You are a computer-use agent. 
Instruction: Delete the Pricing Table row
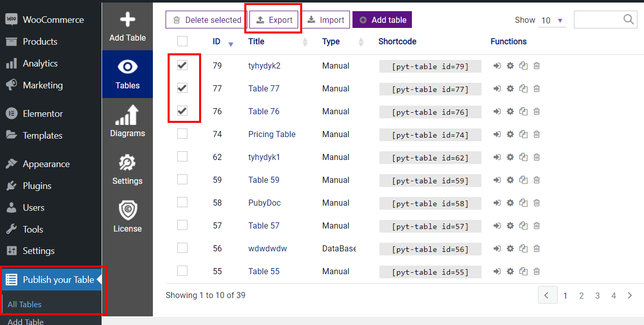536,134
